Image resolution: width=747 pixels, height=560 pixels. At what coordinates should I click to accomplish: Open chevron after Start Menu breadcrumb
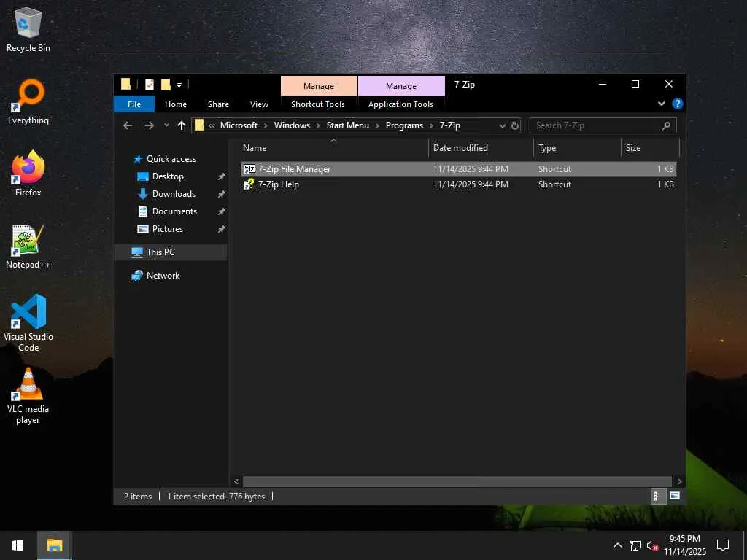(x=377, y=125)
